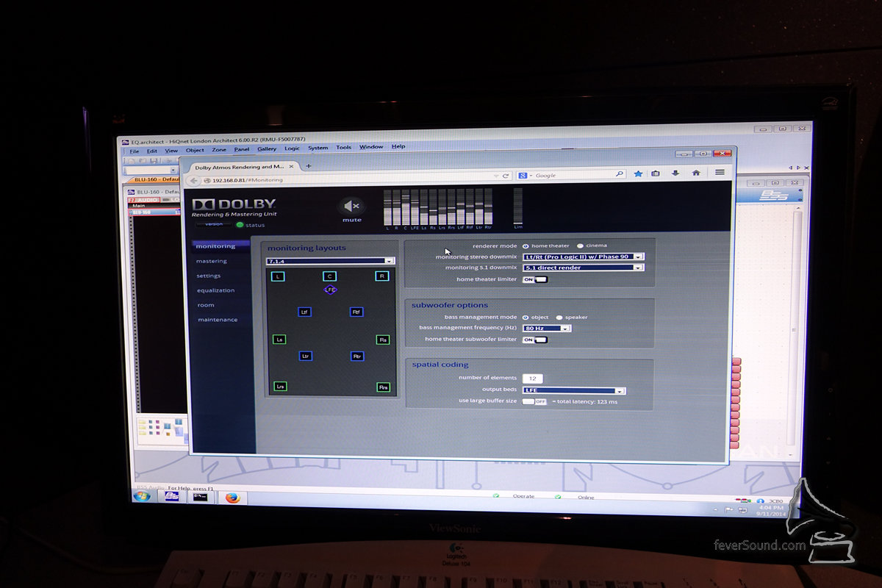This screenshot has width=882, height=588.
Task: Select the Ls surround speaker
Action: click(279, 340)
